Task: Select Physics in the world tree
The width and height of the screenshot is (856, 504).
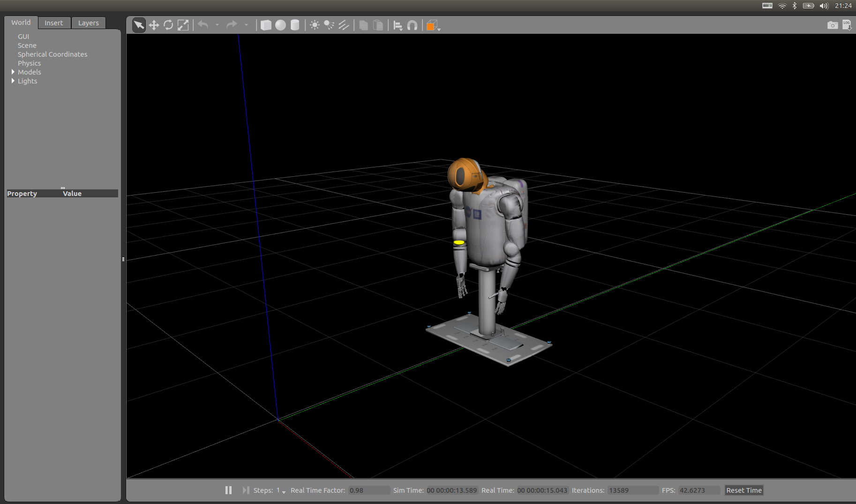Action: pos(30,63)
